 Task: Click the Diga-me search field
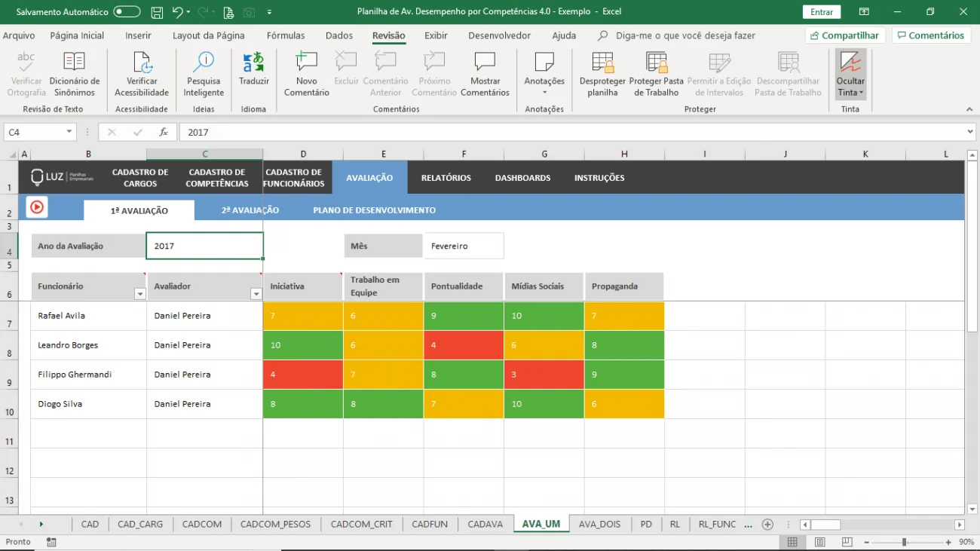pyautogui.click(x=684, y=35)
